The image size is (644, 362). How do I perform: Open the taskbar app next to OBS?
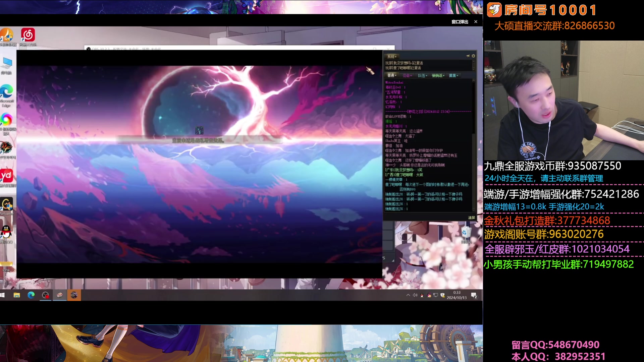click(x=60, y=295)
